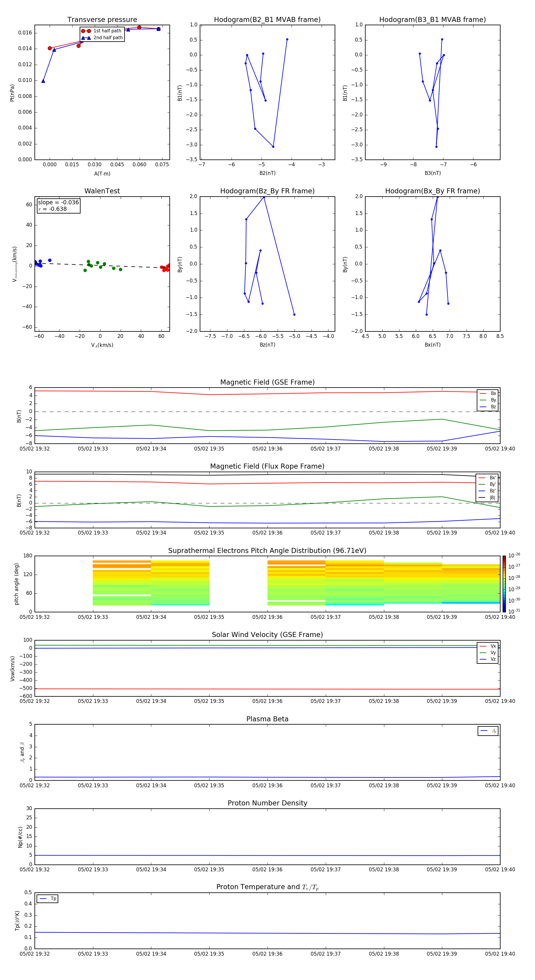Click the 'Pt(nPa)' y-axis label
Screen dimensions: 535x980
coord(12,92)
